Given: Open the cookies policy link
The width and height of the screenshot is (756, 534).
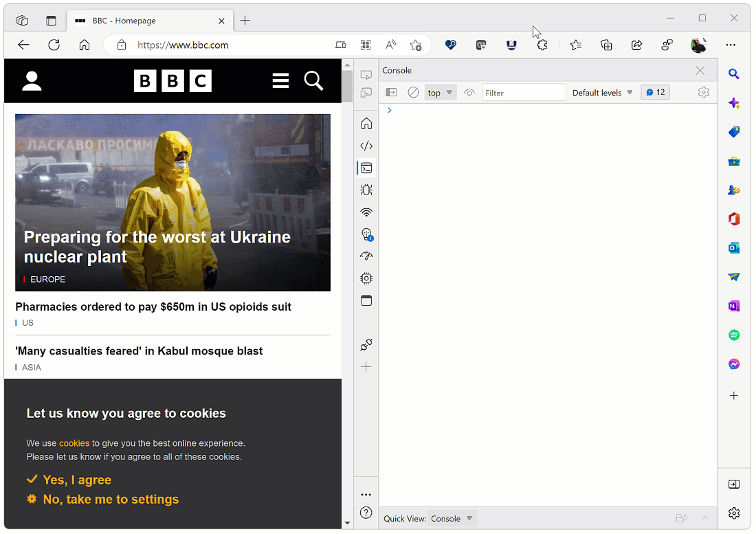Looking at the screenshot, I should click(x=74, y=443).
